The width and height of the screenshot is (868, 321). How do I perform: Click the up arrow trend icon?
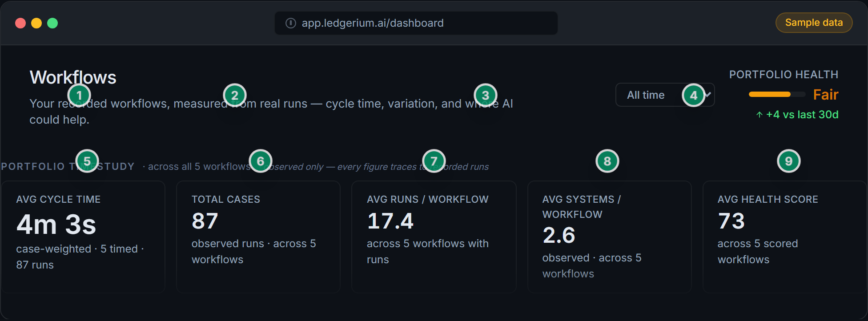point(759,115)
